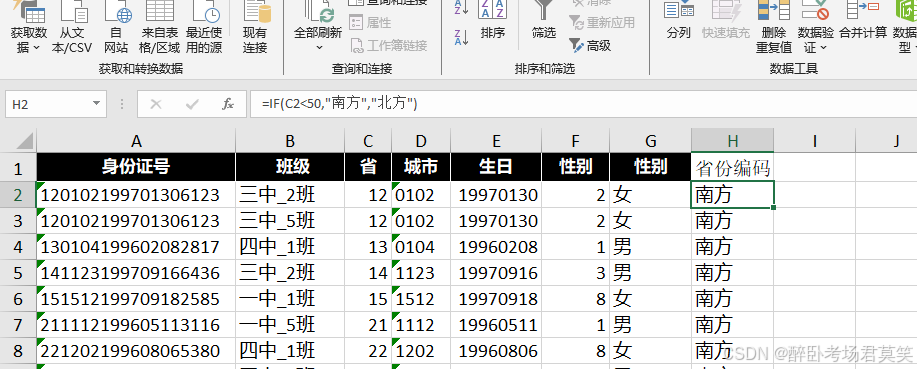Open the 排序 (Sort) dialog
This screenshot has height=369, width=917.
click(492, 21)
